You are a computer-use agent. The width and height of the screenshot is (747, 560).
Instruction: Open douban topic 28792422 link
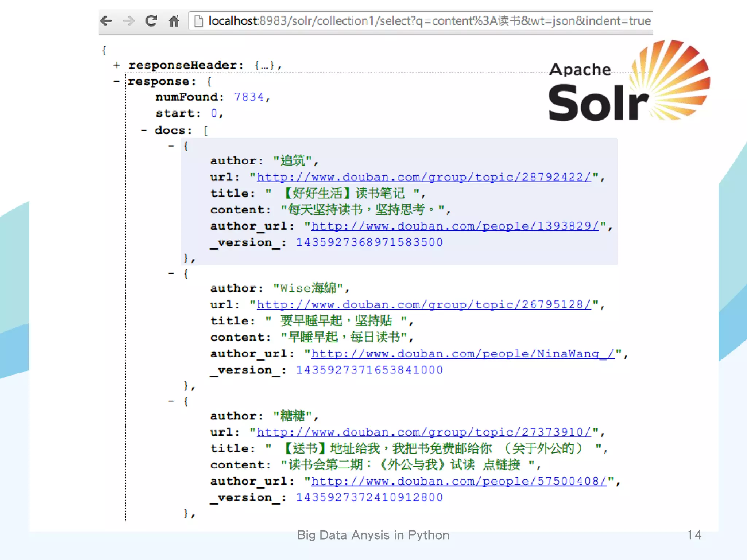click(x=423, y=177)
